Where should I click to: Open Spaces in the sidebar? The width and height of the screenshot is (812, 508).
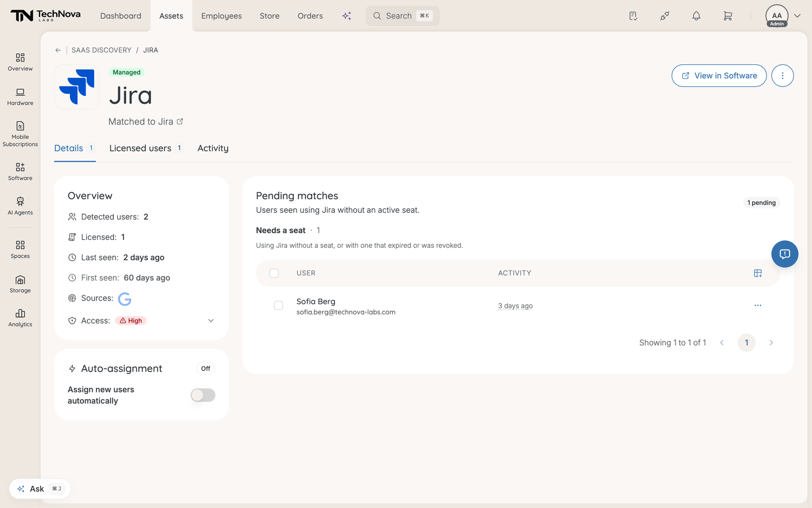point(20,249)
